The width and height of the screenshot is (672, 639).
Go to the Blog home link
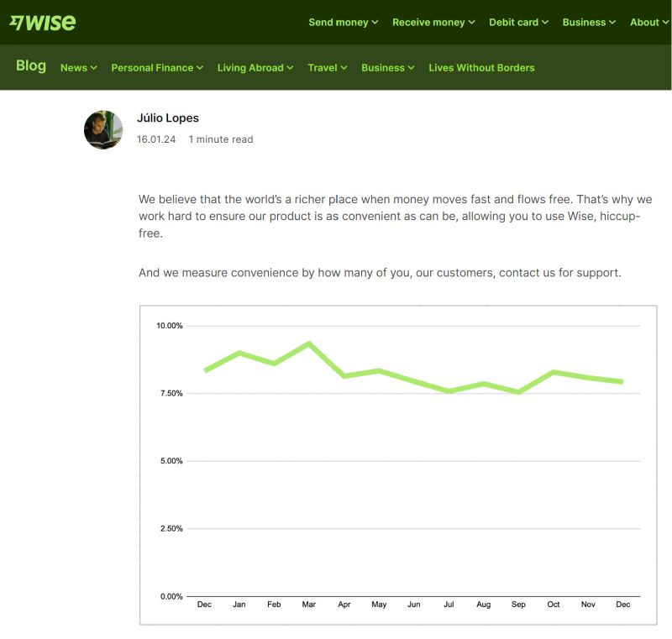coord(31,65)
